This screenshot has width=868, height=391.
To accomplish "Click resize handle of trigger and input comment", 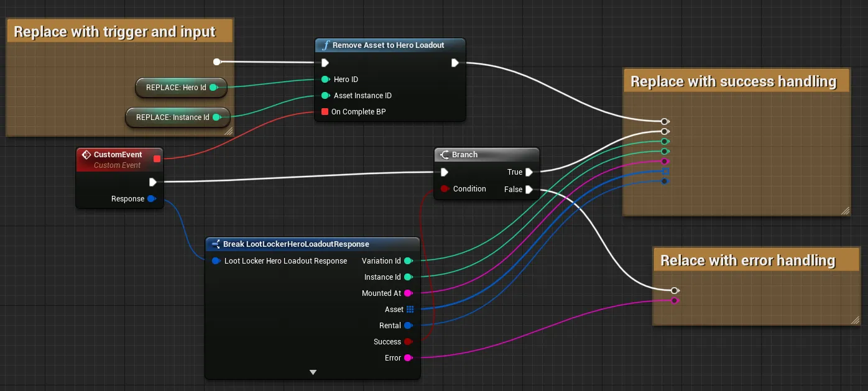I will tap(228, 131).
